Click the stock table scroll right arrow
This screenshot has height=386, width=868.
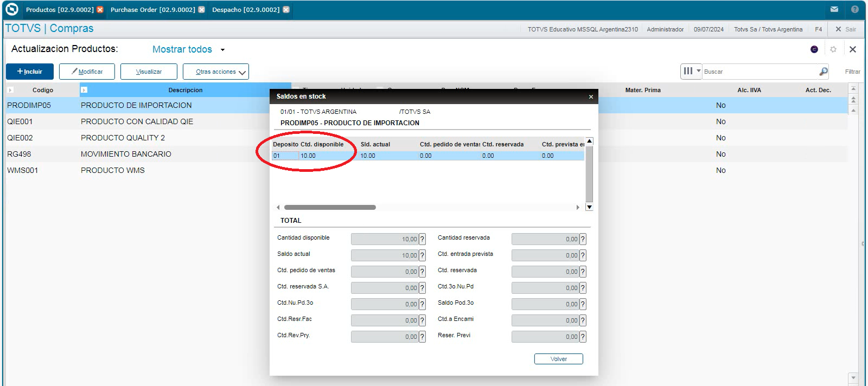click(578, 207)
